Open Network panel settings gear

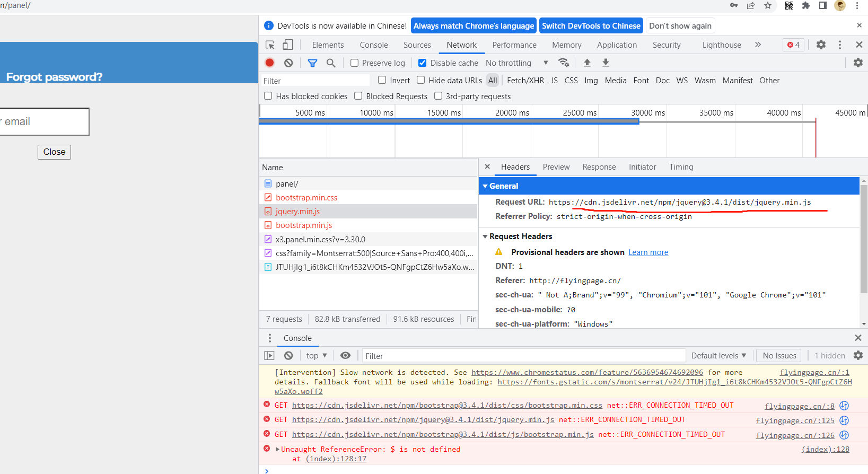click(x=858, y=63)
